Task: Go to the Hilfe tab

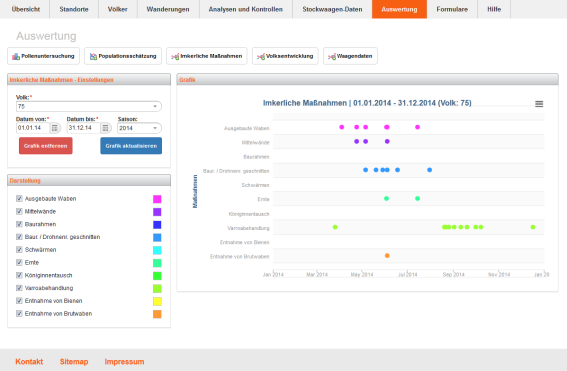Action: (x=494, y=9)
